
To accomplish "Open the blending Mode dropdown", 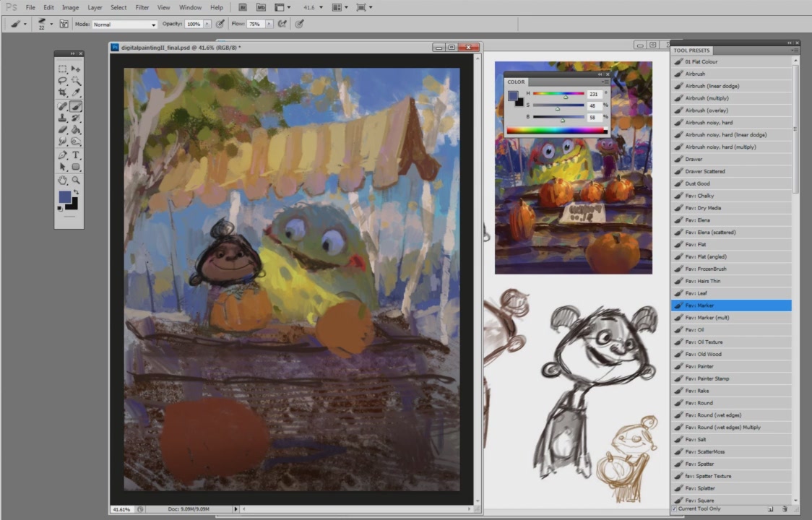I will point(124,25).
